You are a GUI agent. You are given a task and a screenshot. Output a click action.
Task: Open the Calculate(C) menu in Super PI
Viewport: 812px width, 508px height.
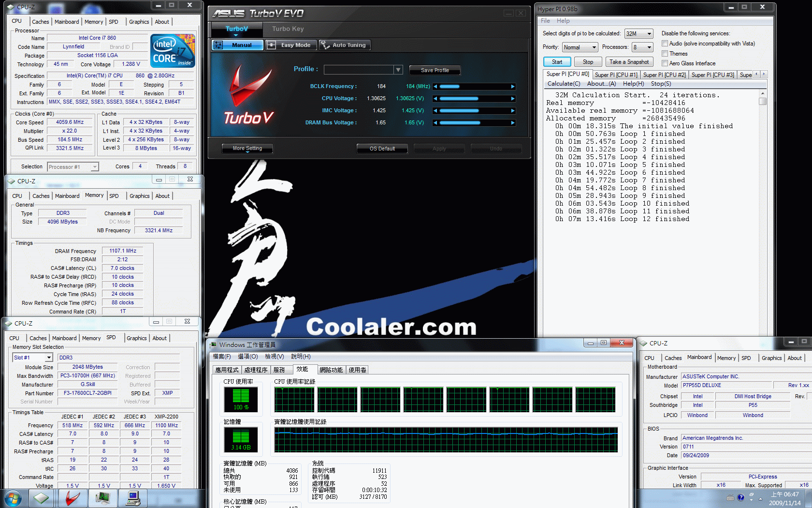pos(564,84)
